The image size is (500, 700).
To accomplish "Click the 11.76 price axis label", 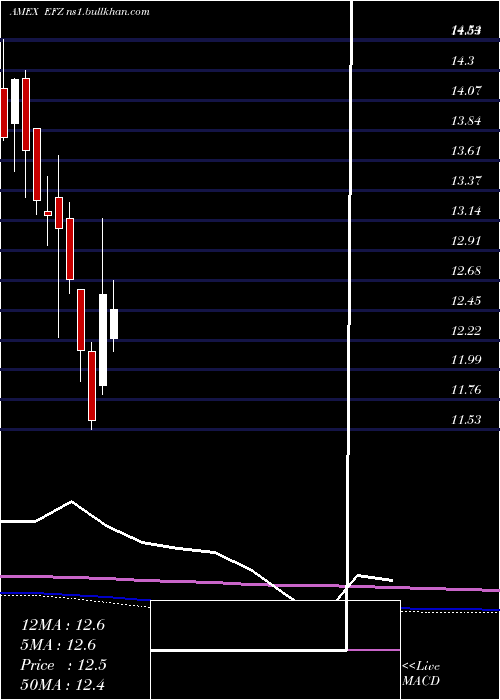I will point(466,390).
